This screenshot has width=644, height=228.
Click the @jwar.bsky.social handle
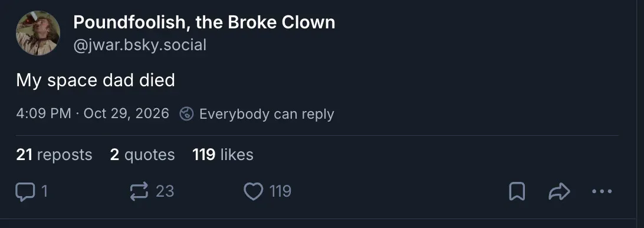[x=140, y=45]
